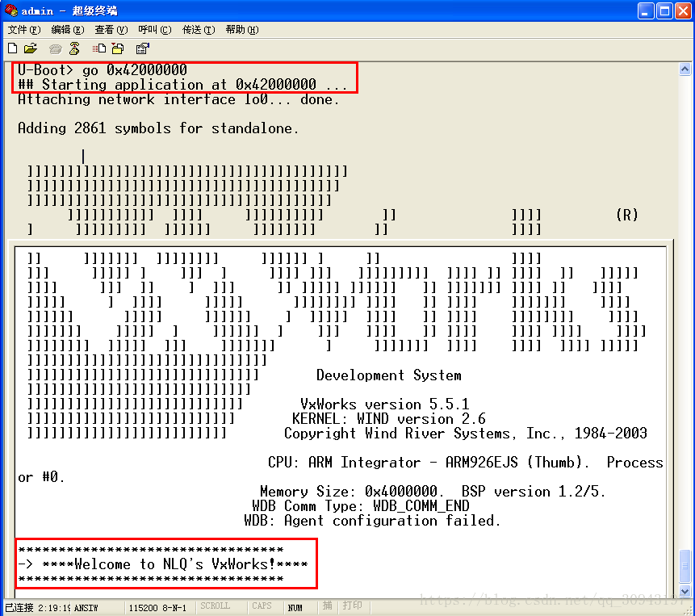Click the Send file toolbar icon
This screenshot has width=695, height=616.
98,48
